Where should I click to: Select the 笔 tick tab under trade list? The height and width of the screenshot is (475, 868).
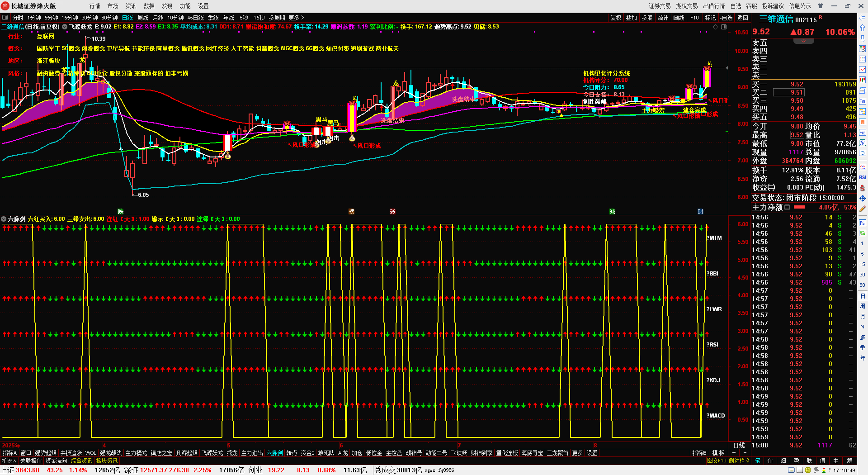758,461
